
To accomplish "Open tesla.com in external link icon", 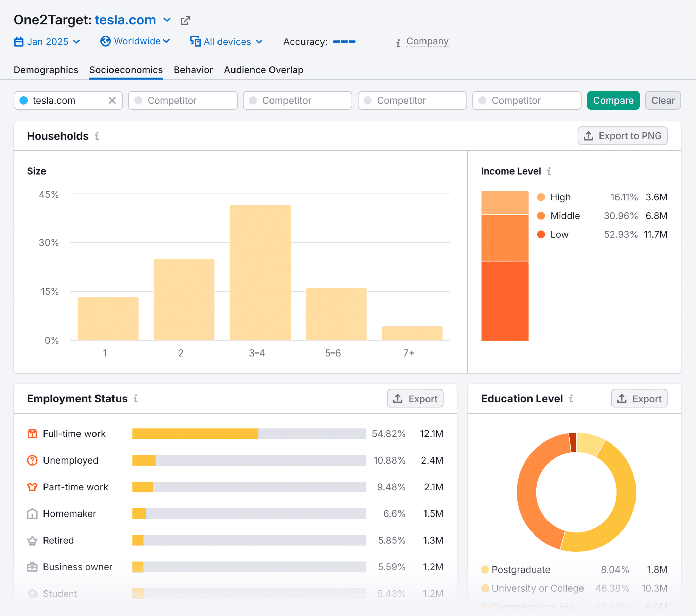I will tap(185, 20).
